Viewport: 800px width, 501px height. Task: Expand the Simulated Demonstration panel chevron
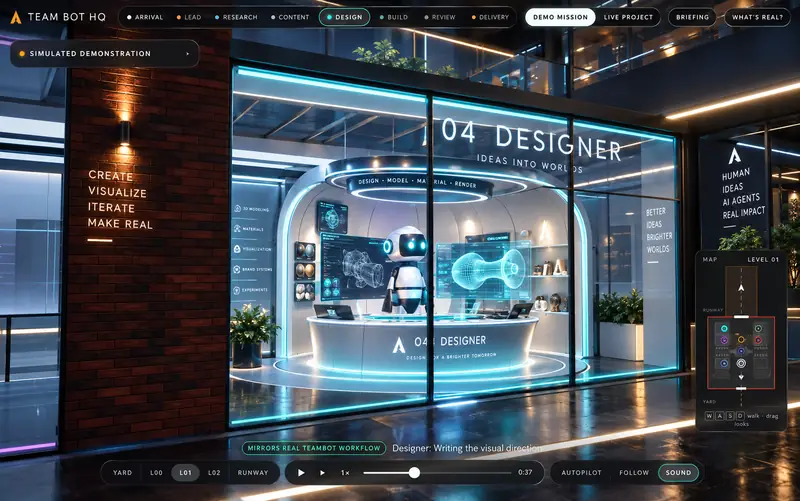coord(188,54)
